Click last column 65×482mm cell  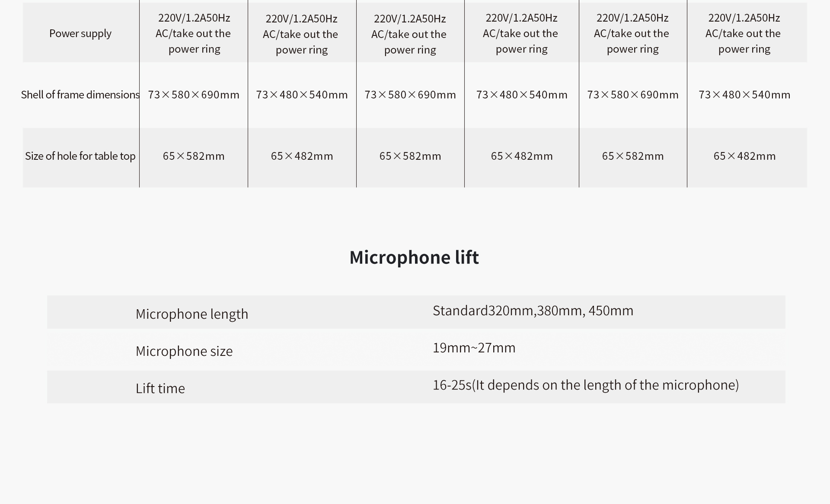(744, 156)
